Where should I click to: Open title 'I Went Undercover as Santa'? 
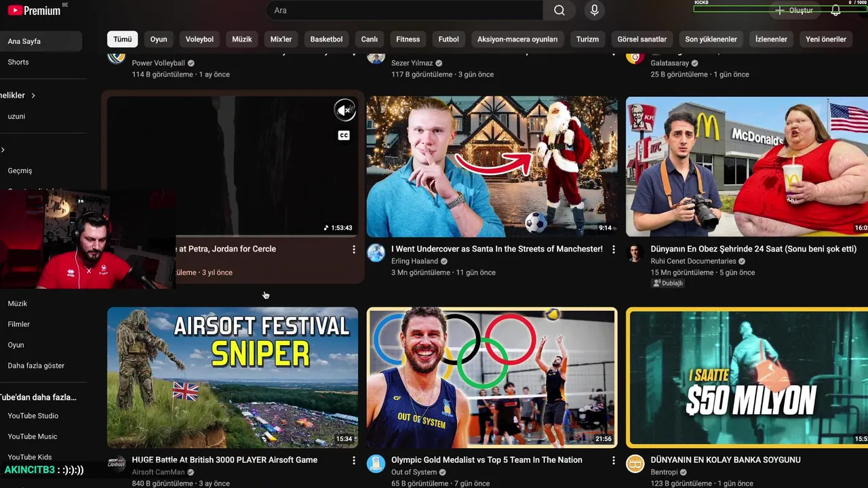(x=497, y=249)
